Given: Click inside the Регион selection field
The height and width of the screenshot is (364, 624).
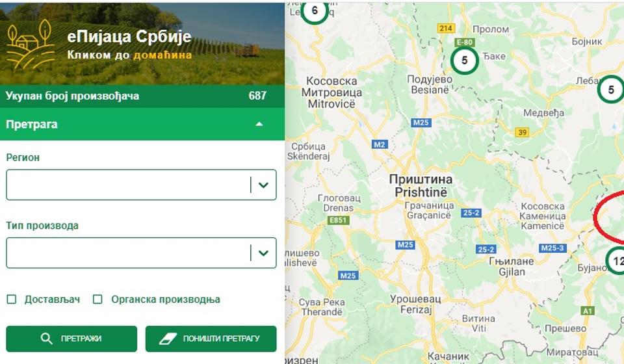Looking at the screenshot, I should click(127, 185).
